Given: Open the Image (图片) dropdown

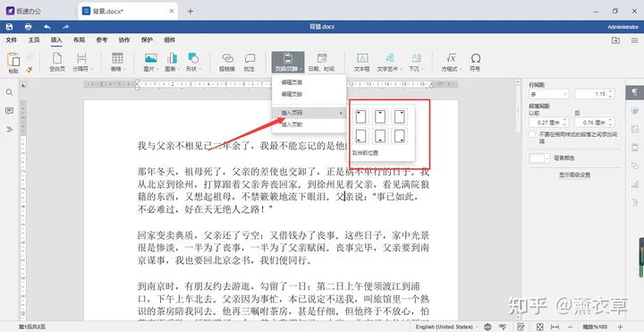Looking at the screenshot, I should tap(151, 62).
